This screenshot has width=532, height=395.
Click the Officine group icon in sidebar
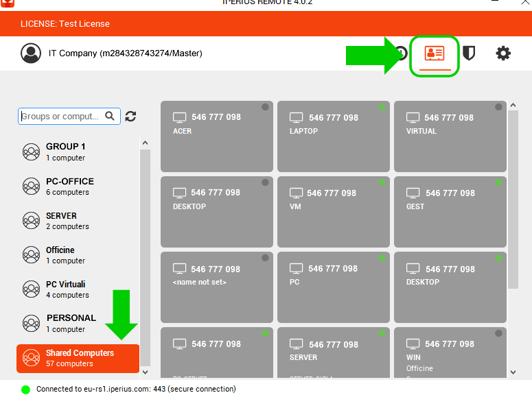[31, 254]
